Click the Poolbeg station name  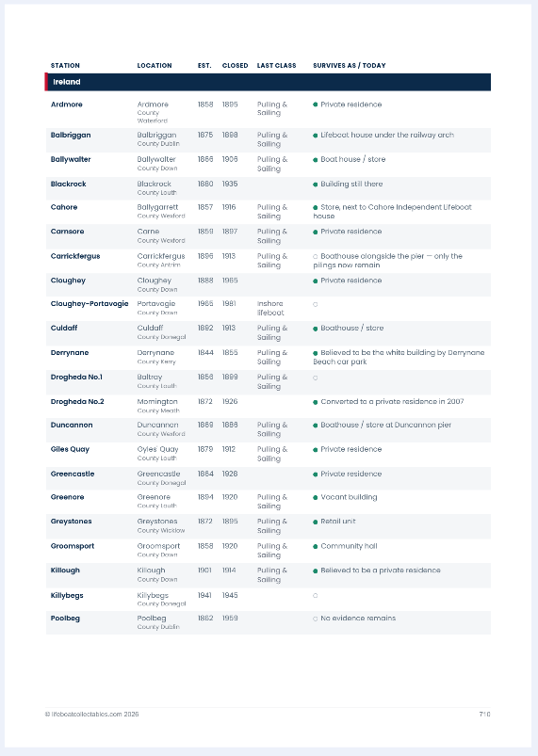(x=65, y=619)
